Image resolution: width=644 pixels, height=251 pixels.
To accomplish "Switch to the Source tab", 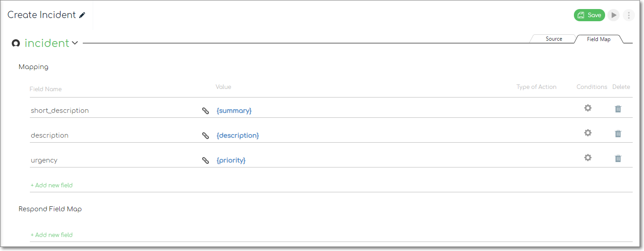I will pyautogui.click(x=554, y=39).
